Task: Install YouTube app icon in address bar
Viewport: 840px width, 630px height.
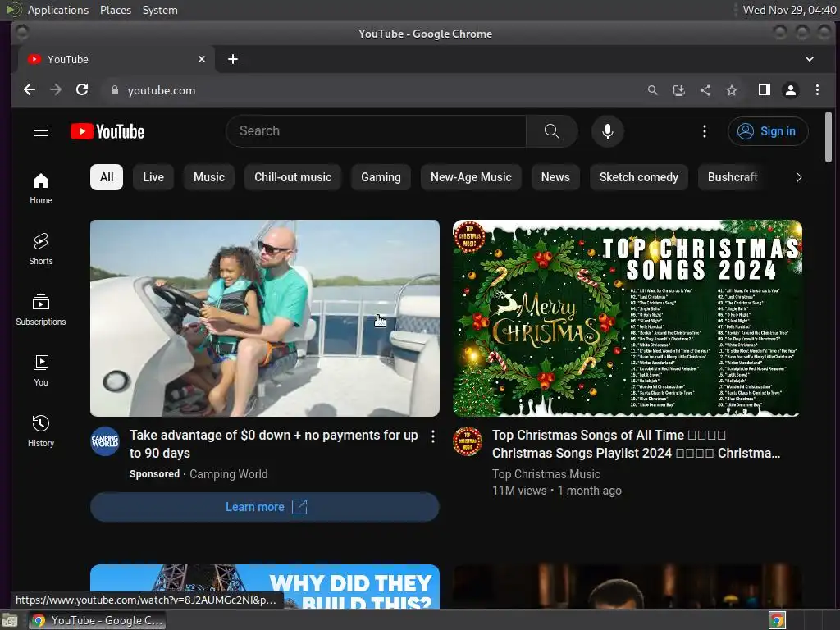Action: [678, 90]
